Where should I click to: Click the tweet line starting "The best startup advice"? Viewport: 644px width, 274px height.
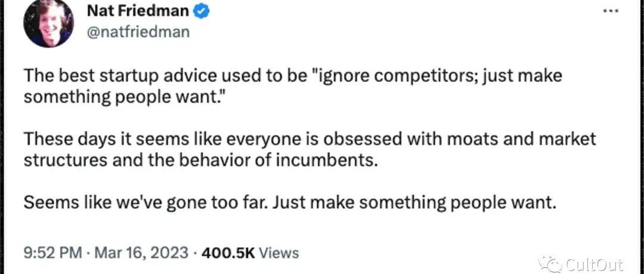click(292, 77)
